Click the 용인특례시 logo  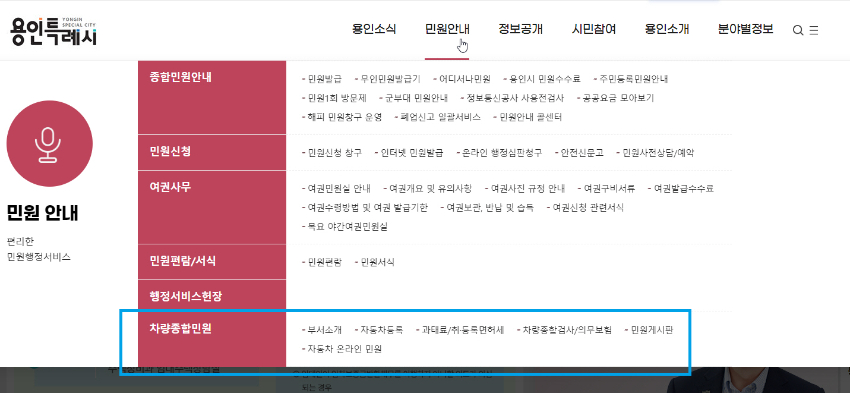pos(54,30)
